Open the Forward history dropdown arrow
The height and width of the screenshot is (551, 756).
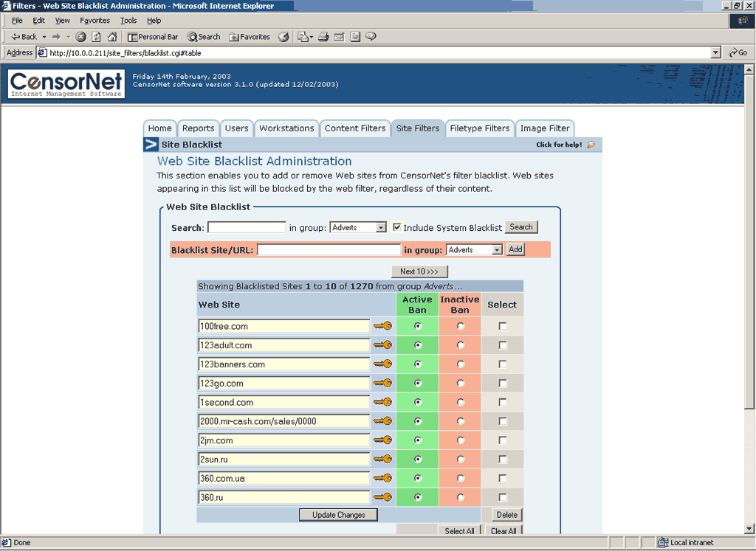68,37
